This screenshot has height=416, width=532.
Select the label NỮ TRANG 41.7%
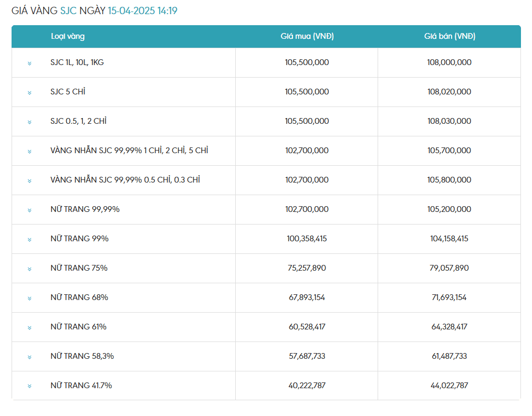click(81, 386)
